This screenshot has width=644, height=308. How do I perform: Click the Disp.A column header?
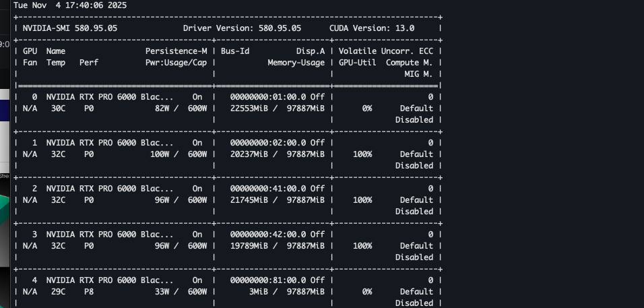point(311,51)
